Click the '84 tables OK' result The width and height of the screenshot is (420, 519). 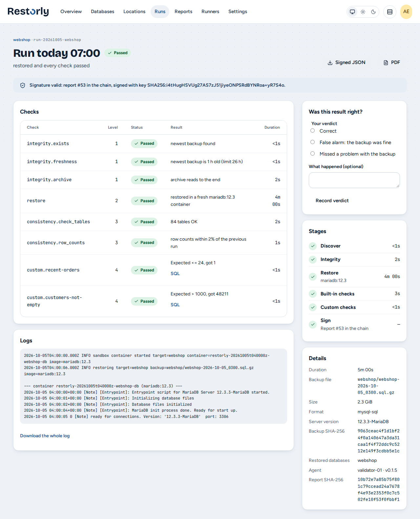click(184, 222)
